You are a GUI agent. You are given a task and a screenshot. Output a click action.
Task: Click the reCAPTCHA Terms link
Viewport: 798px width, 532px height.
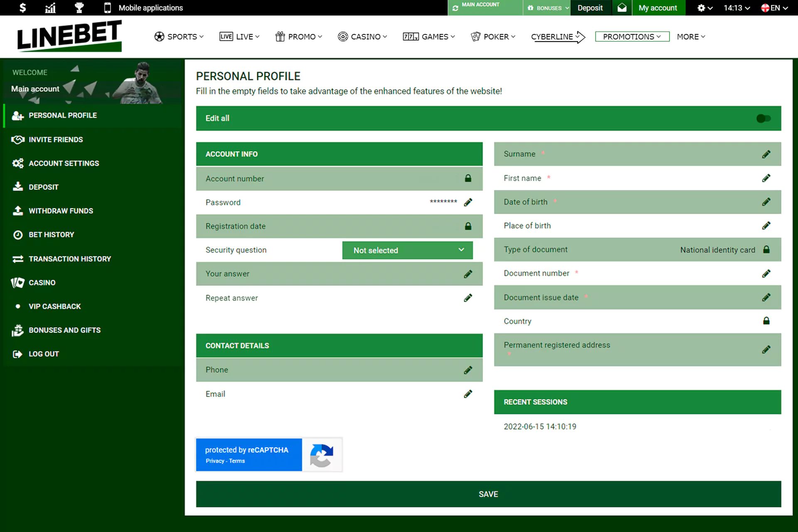pyautogui.click(x=237, y=461)
